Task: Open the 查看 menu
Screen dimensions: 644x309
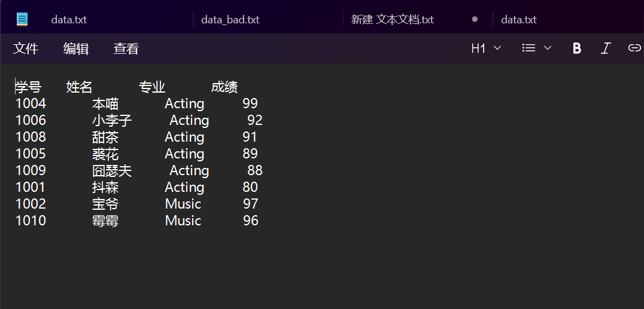Action: (x=126, y=48)
